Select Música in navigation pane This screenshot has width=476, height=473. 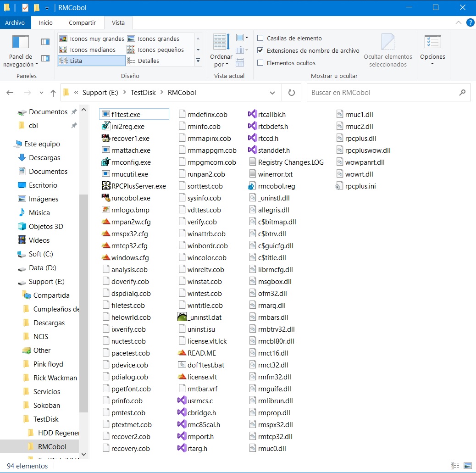click(x=39, y=213)
